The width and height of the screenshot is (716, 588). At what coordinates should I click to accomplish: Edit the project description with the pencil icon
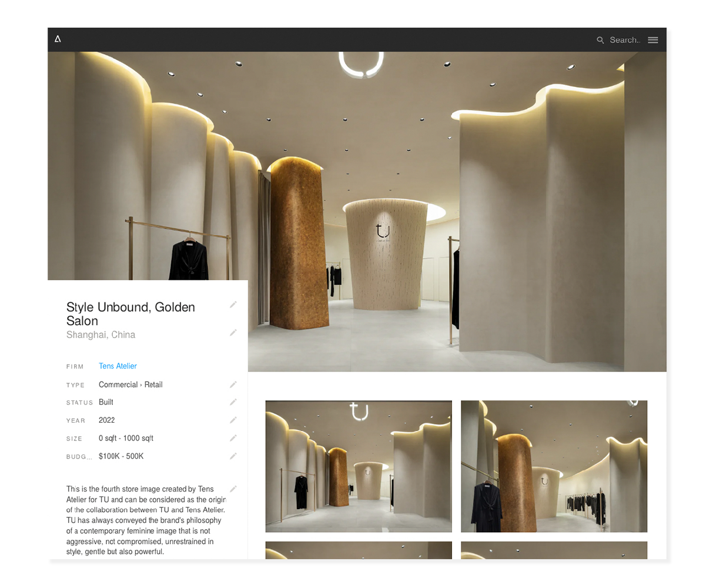pyautogui.click(x=233, y=489)
